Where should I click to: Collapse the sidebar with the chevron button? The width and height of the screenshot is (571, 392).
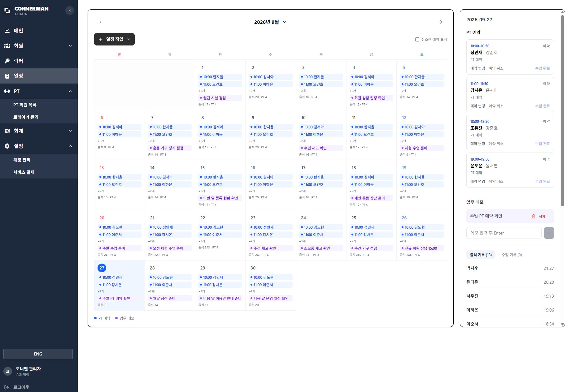[x=70, y=11]
